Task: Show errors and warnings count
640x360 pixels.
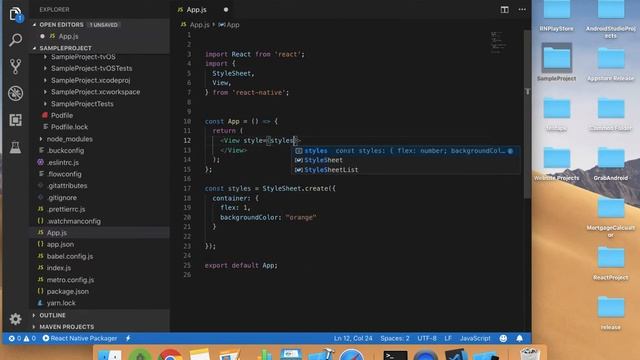Action: [22, 338]
